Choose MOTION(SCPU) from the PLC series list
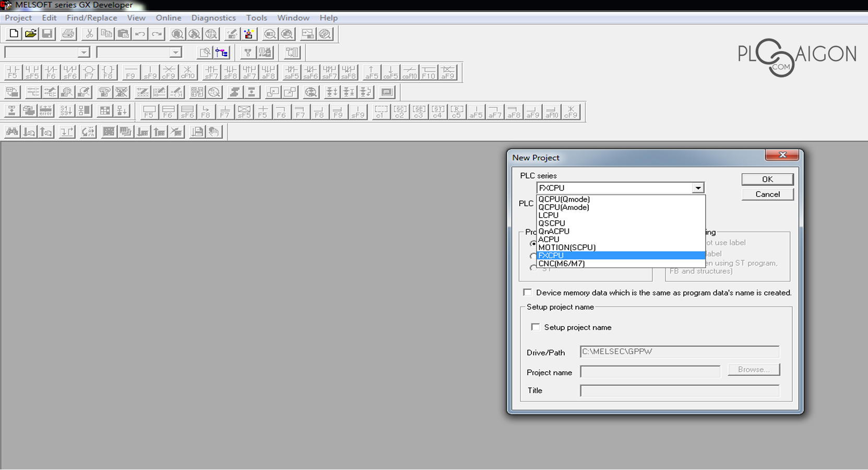Screen dimensions: 868x470 point(621,248)
